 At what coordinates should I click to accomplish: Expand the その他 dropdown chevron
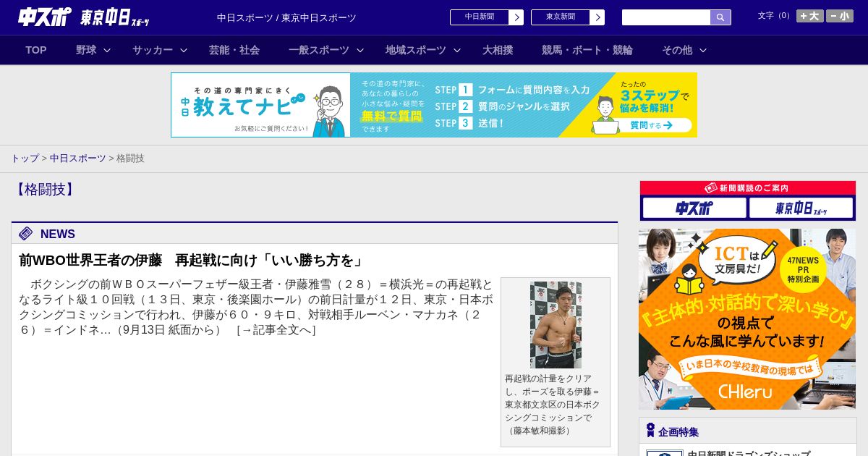703,51
